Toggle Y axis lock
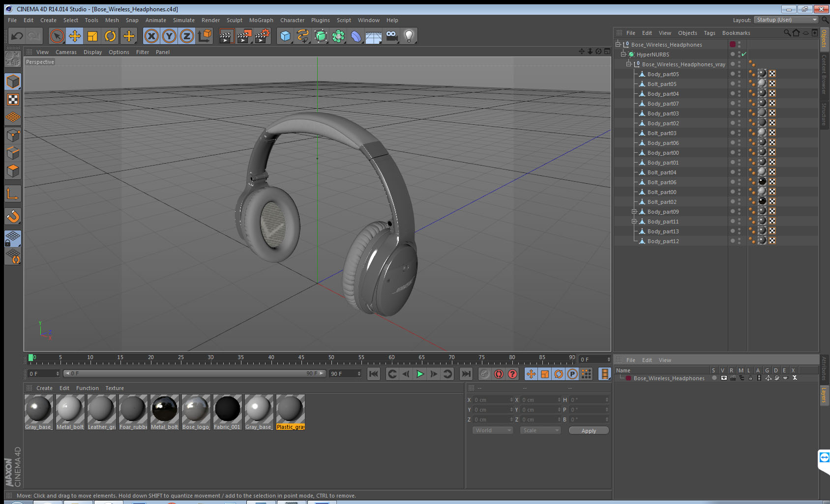 point(169,36)
